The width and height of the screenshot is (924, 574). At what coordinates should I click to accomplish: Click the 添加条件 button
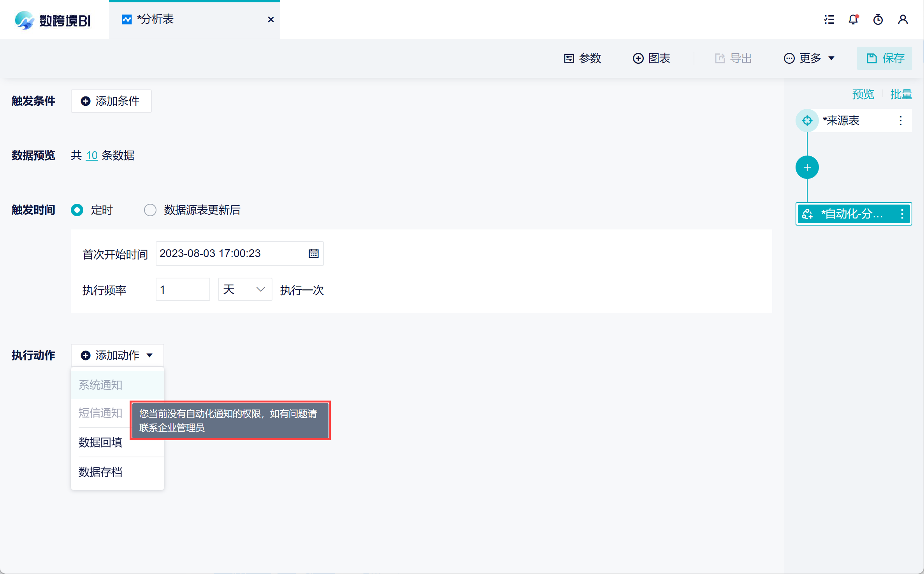click(111, 101)
